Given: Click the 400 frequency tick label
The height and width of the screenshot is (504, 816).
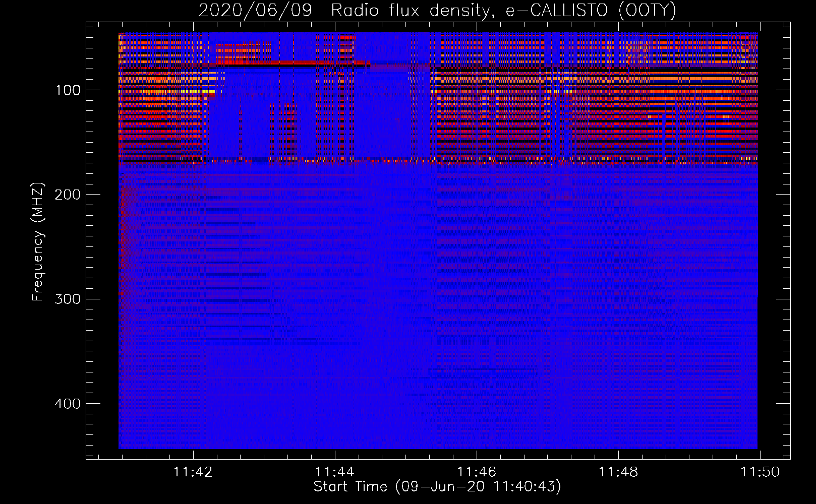Looking at the screenshot, I should pyautogui.click(x=68, y=404).
